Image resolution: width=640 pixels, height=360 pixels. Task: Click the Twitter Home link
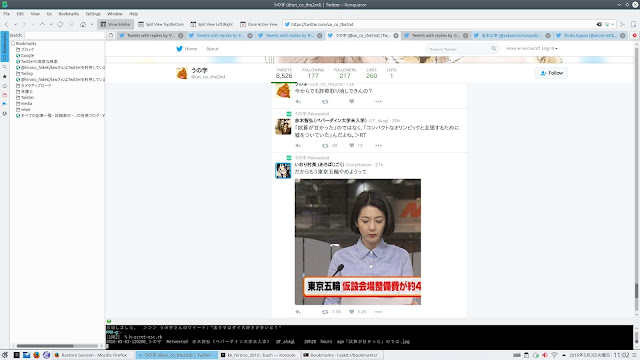coord(187,49)
